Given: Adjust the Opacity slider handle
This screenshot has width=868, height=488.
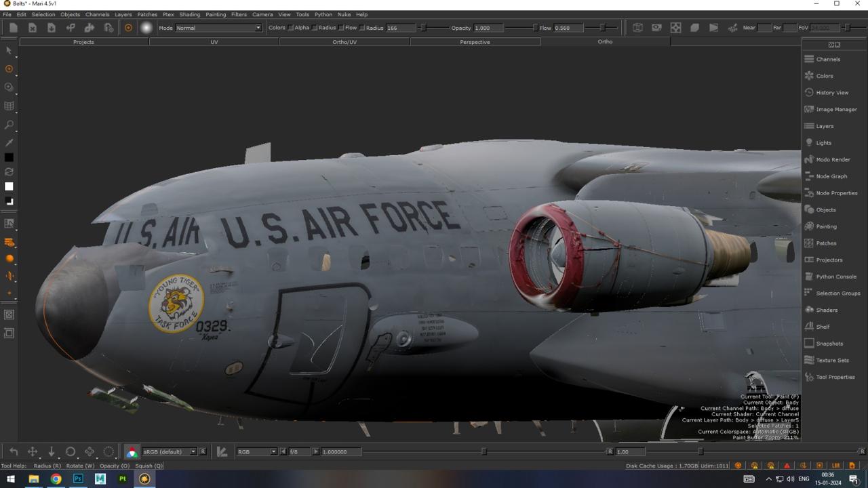Looking at the screenshot, I should [534, 28].
